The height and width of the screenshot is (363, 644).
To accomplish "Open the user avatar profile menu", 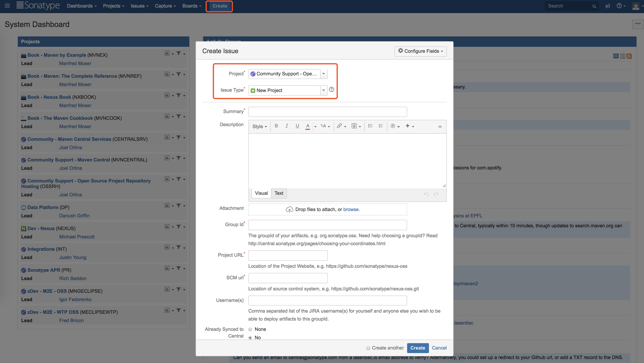I will tap(637, 6).
